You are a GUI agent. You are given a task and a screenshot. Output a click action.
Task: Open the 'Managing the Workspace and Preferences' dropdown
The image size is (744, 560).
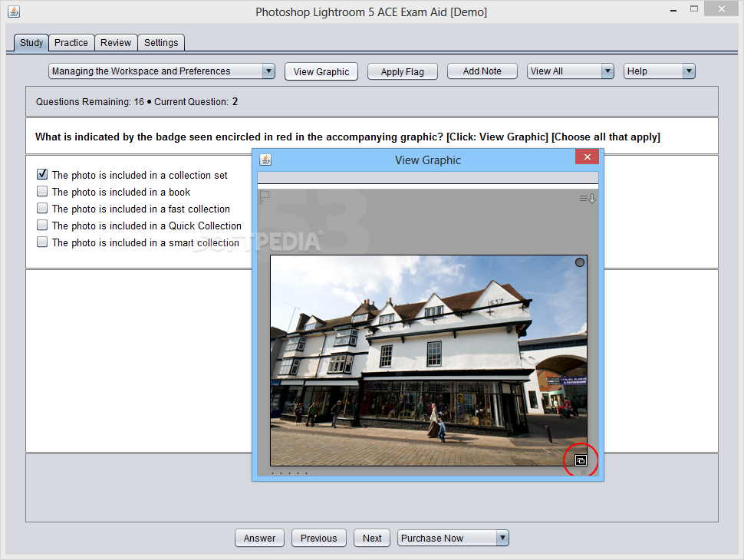point(162,71)
